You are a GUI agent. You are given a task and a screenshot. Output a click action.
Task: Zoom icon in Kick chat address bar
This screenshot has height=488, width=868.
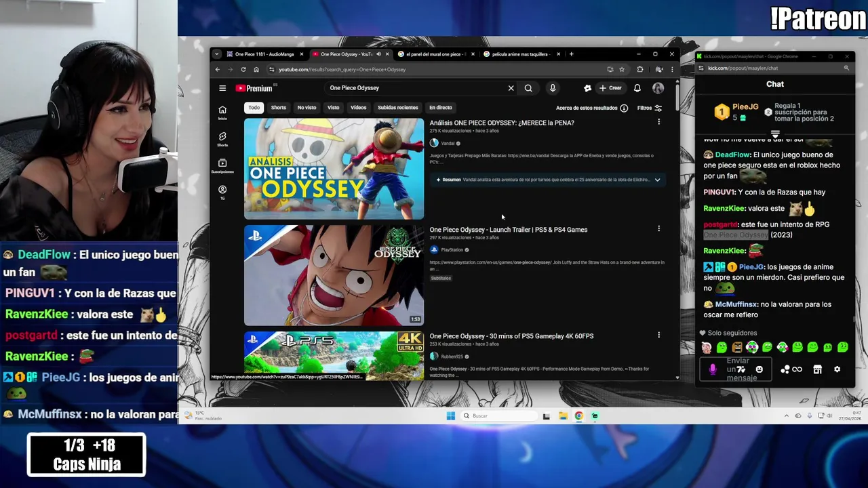846,68
